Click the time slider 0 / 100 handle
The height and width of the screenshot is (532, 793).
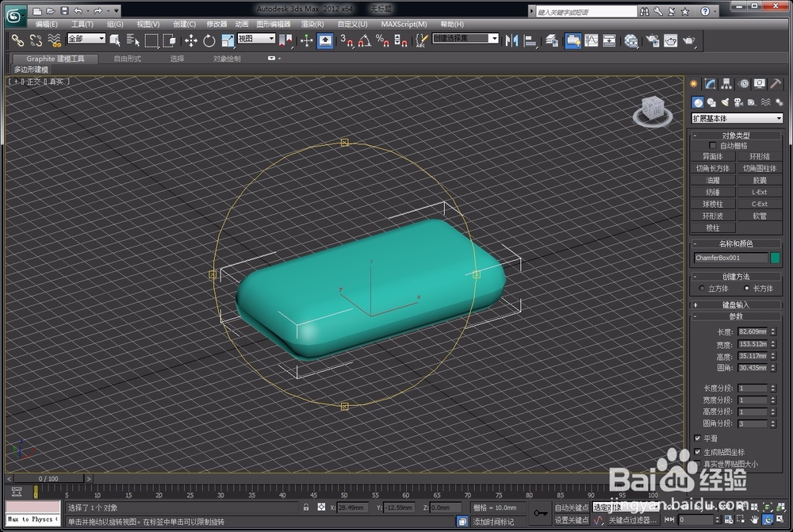click(48, 478)
